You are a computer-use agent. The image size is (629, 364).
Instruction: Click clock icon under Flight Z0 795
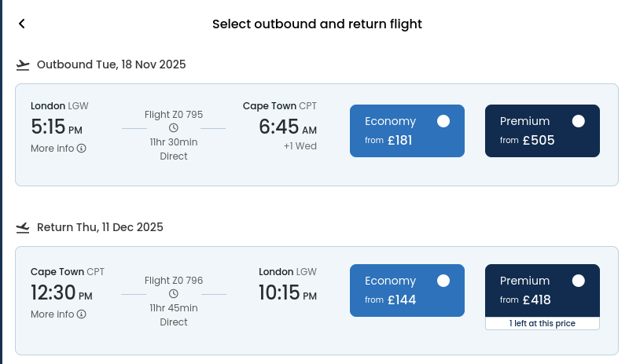(174, 128)
